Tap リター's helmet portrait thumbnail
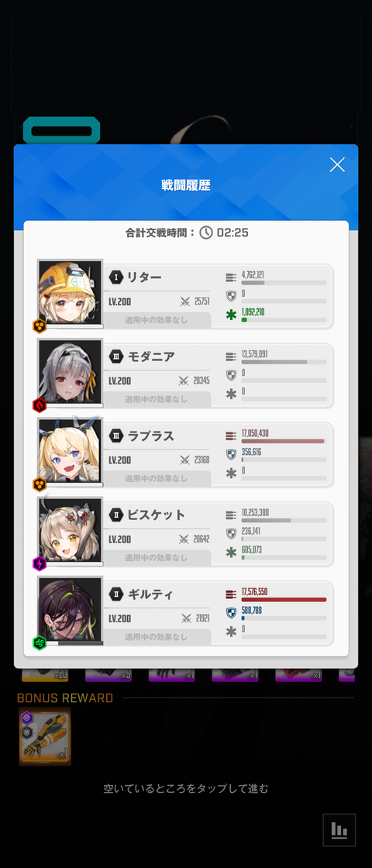Screen dimensions: 372x868 tap(71, 294)
